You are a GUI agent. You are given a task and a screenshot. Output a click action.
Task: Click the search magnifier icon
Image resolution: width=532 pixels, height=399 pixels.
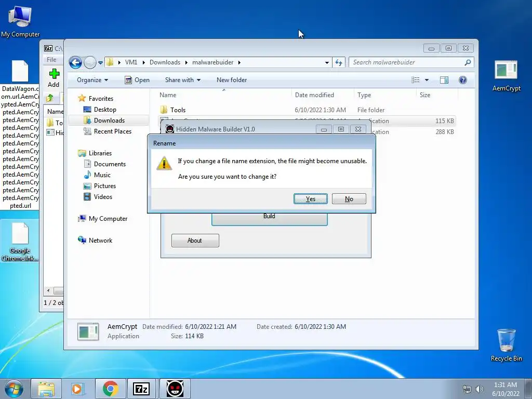468,62
